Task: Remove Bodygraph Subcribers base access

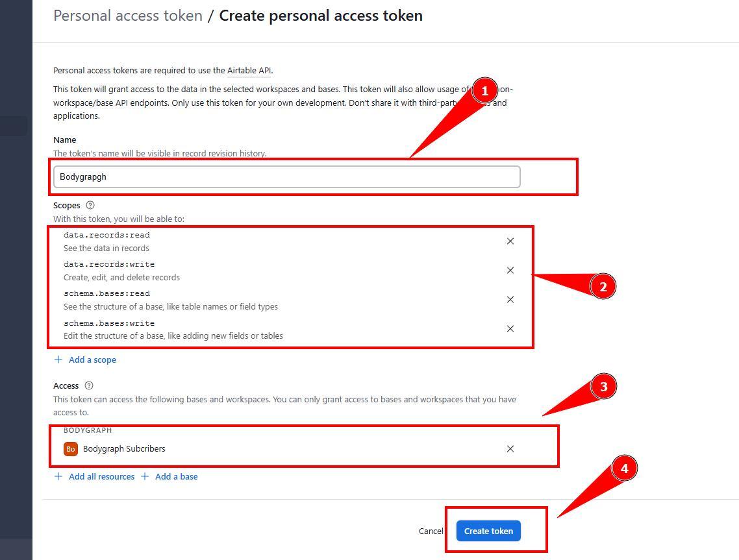Action: click(510, 449)
